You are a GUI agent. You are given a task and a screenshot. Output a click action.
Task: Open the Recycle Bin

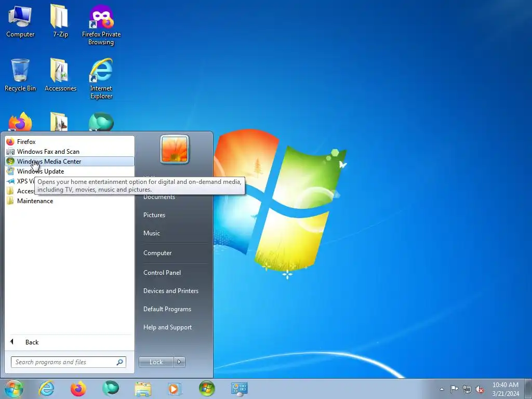[x=20, y=75]
